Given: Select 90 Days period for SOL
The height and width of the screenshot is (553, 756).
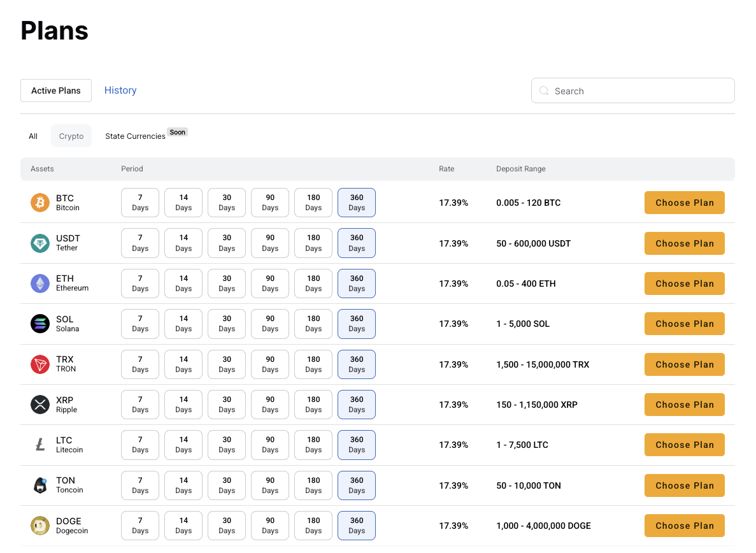Looking at the screenshot, I should [x=270, y=324].
